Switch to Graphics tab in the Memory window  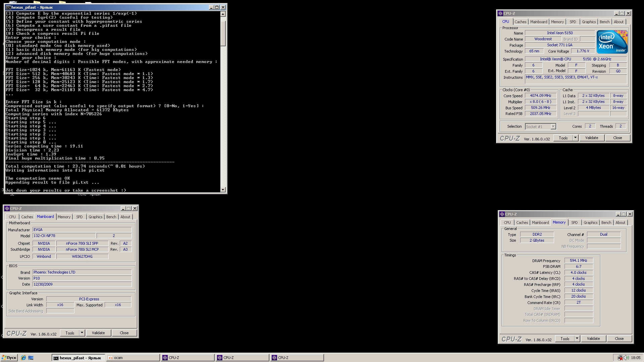pyautogui.click(x=590, y=223)
